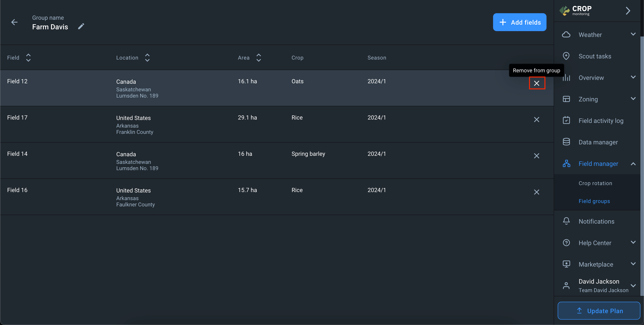
Task: Remove Field 16 from the group
Action: tap(536, 192)
